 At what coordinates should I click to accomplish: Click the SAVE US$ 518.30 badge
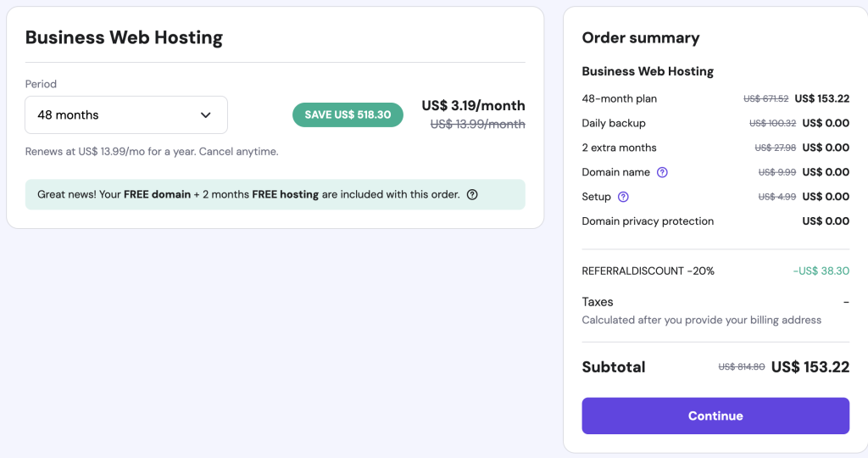[x=348, y=114]
